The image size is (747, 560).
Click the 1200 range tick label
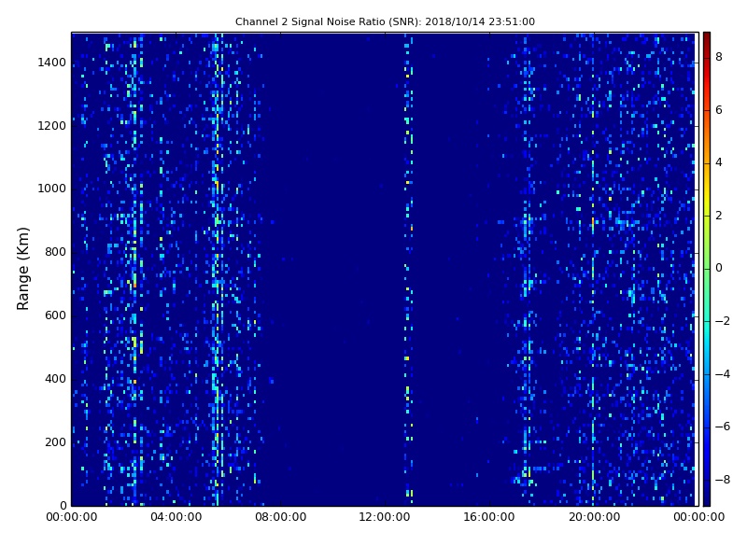pos(52,126)
